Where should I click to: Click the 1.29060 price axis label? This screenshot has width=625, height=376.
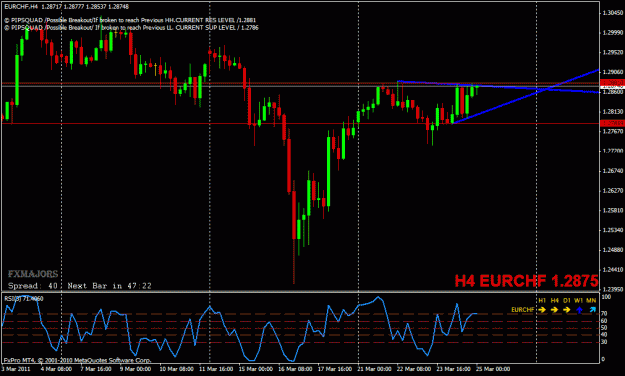click(613, 72)
